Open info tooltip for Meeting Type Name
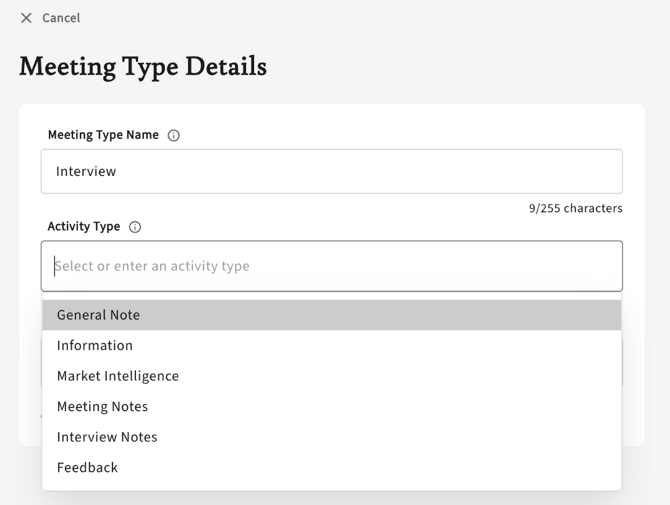670x505 pixels. click(x=174, y=136)
